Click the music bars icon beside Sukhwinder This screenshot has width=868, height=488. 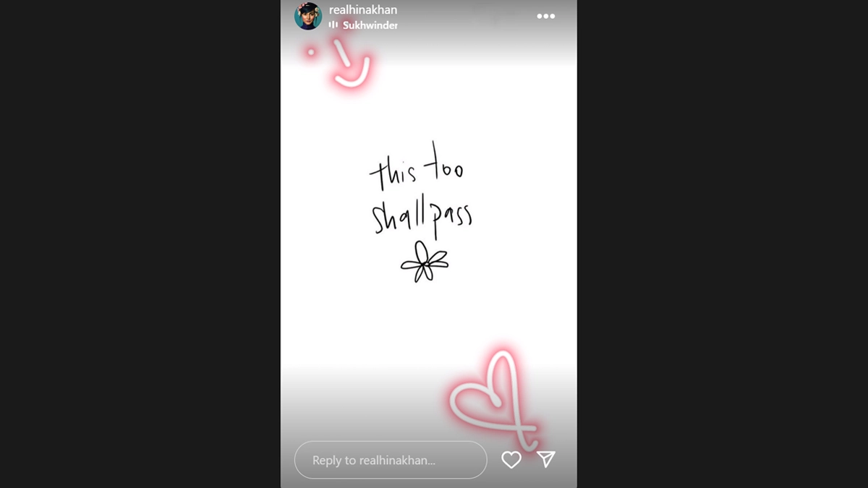coord(333,25)
